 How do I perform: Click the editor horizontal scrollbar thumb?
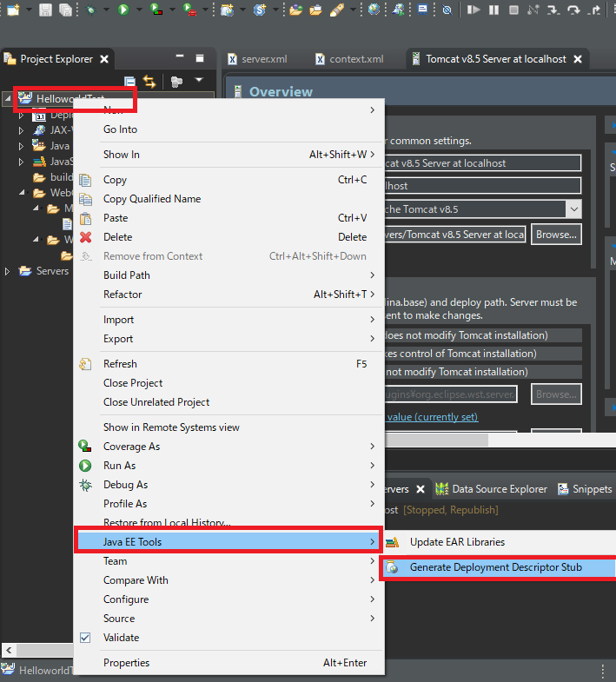click(x=436, y=440)
